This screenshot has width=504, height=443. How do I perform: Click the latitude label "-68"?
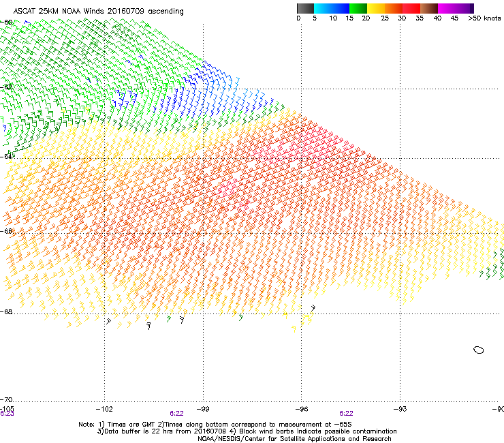[x=6, y=312]
